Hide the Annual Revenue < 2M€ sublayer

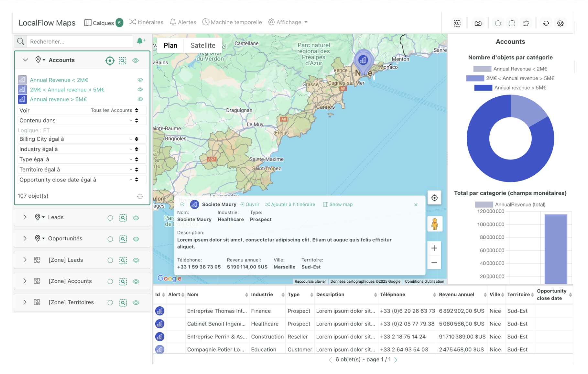(x=140, y=80)
